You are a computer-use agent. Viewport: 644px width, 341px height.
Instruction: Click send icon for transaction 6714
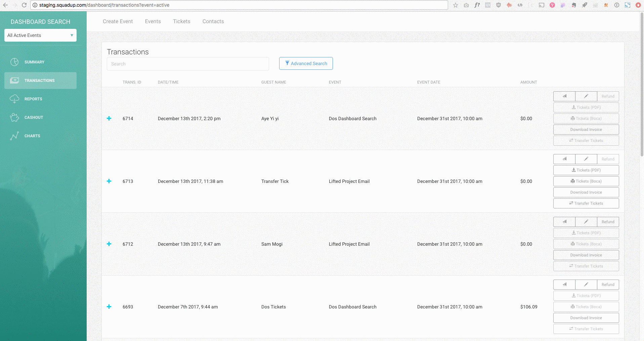pos(564,96)
